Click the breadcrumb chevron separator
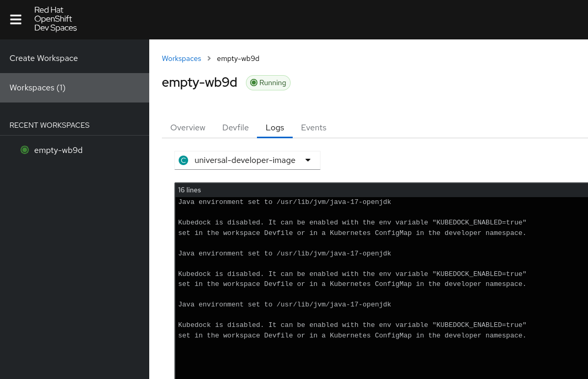The height and width of the screenshot is (379, 588). (209, 58)
